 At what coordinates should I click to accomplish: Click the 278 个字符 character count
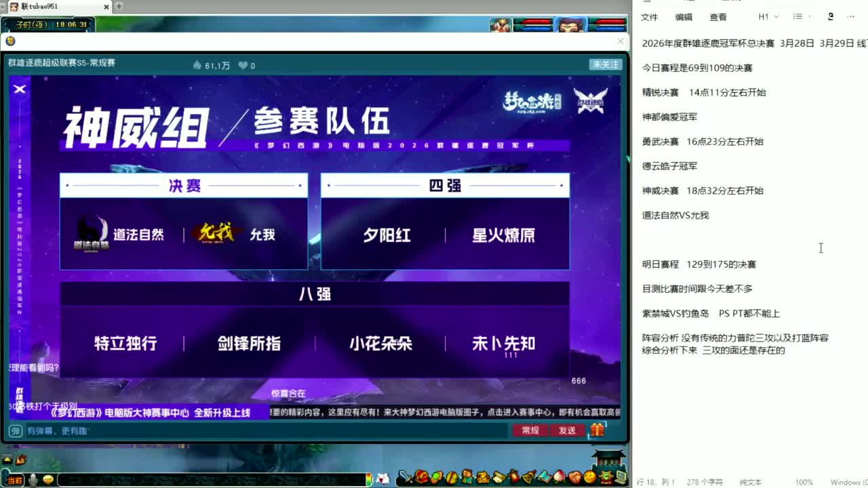[705, 482]
